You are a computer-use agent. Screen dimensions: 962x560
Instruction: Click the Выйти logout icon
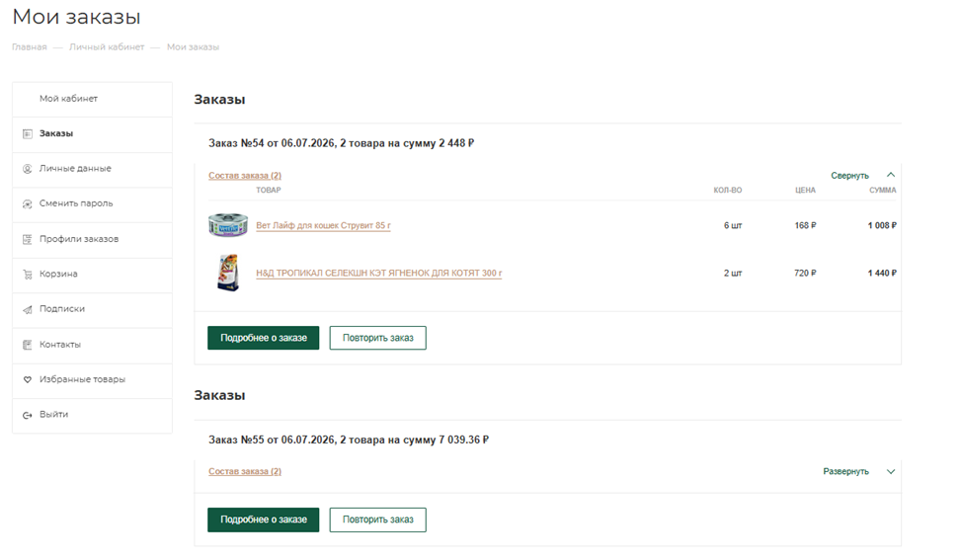point(27,415)
